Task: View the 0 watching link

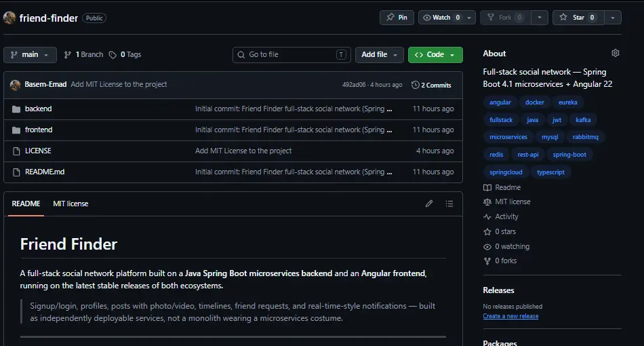Action: tap(506, 246)
